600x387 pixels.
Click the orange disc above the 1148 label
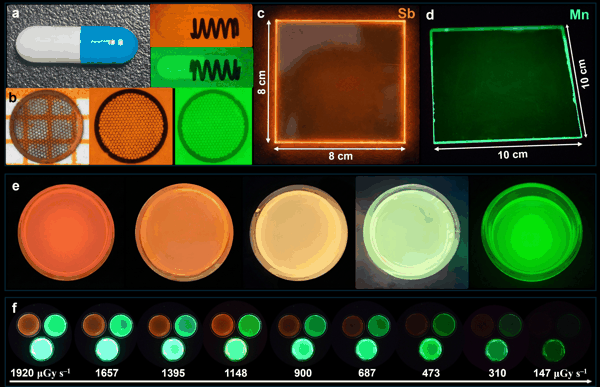click(222, 325)
